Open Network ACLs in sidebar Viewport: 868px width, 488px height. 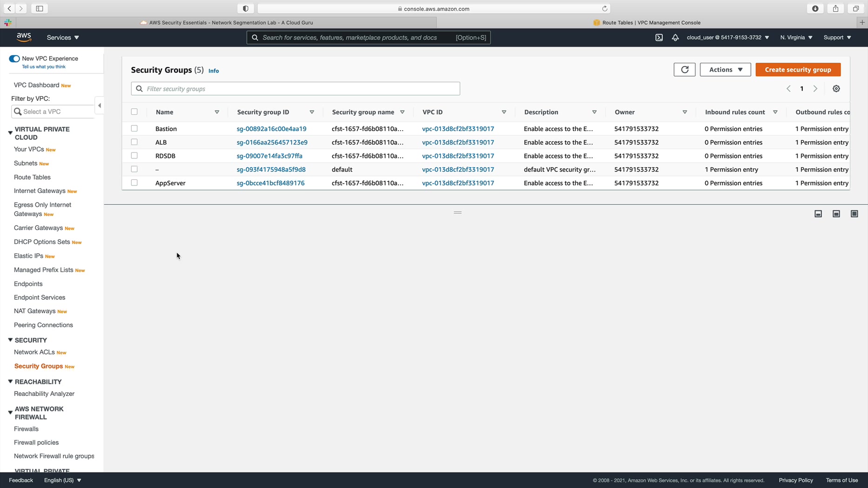(34, 352)
